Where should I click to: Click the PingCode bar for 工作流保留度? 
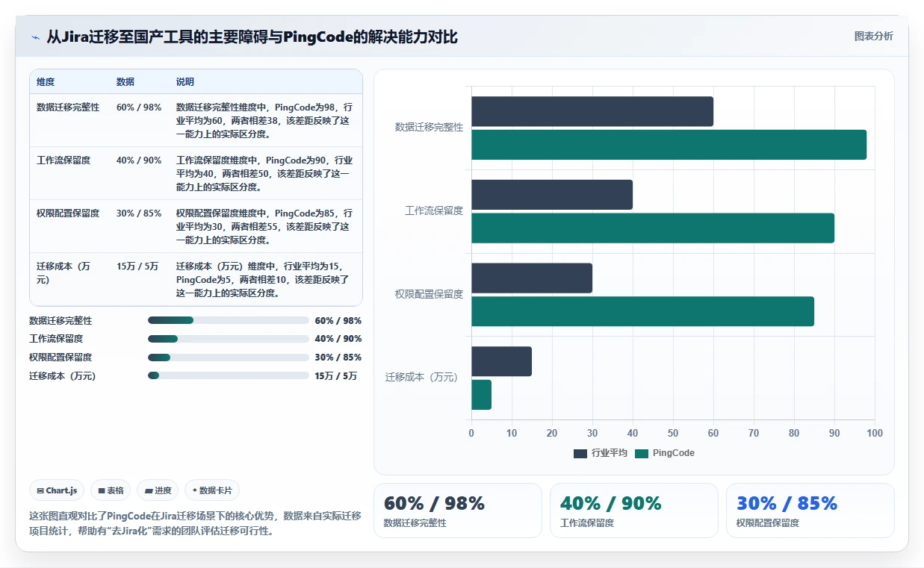(653, 228)
